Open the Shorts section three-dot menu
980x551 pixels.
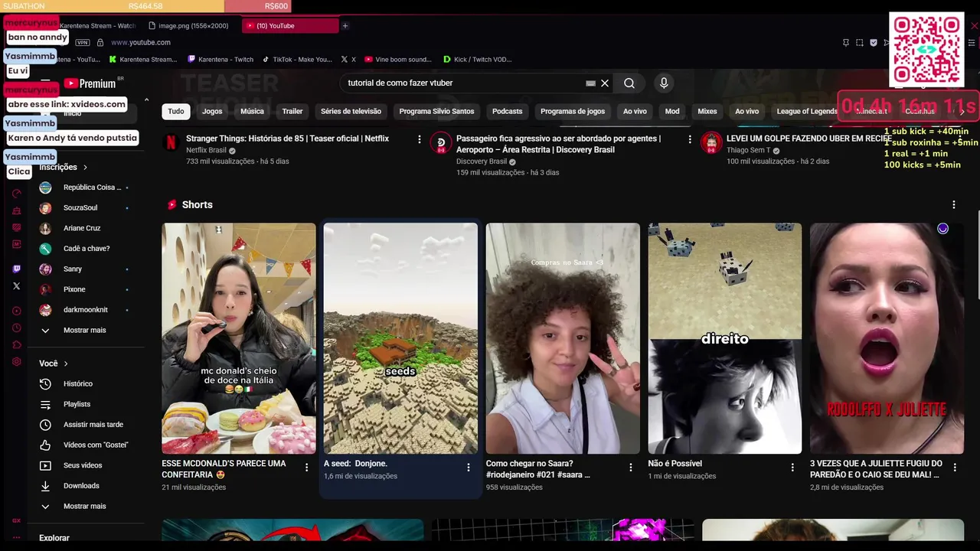click(x=953, y=204)
